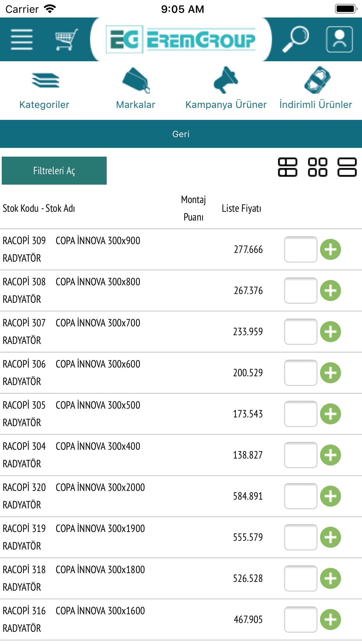362x644 pixels.
Task: Tap the Kategoriler stacked layers icon
Action: [45, 80]
